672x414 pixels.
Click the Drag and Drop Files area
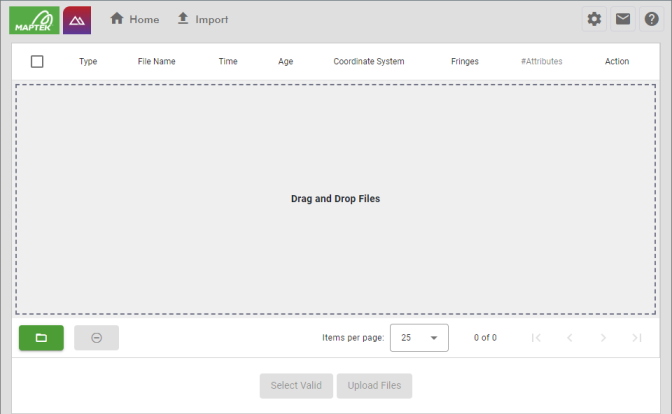(336, 199)
